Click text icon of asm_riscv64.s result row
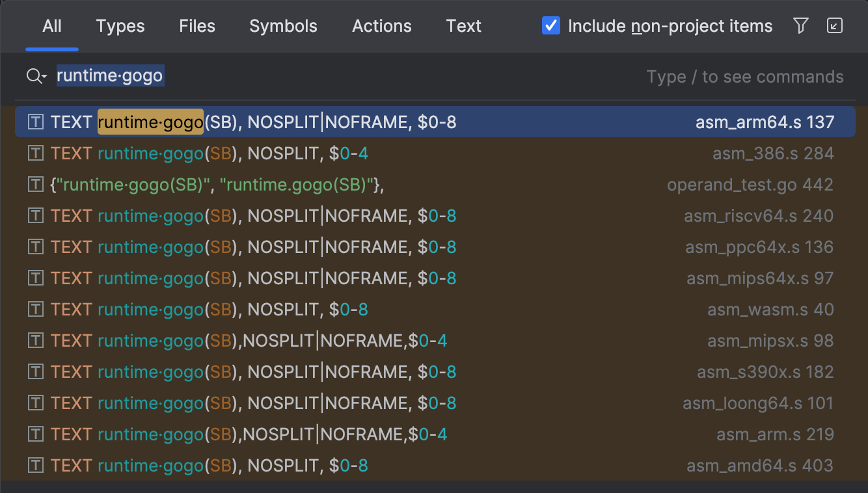Image resolution: width=868 pixels, height=493 pixels. [x=36, y=216]
